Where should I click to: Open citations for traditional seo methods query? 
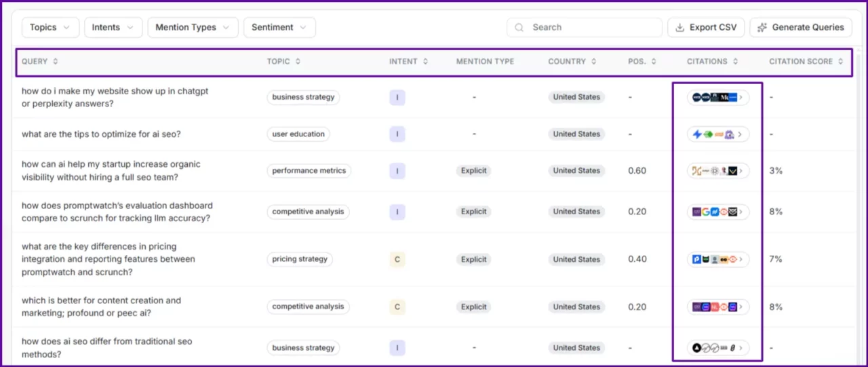pyautogui.click(x=718, y=347)
